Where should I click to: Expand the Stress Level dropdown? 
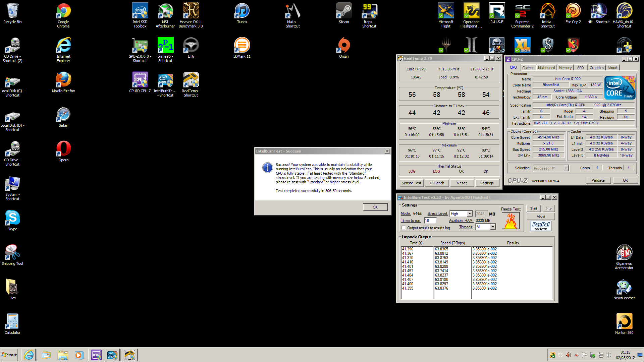pos(470,214)
